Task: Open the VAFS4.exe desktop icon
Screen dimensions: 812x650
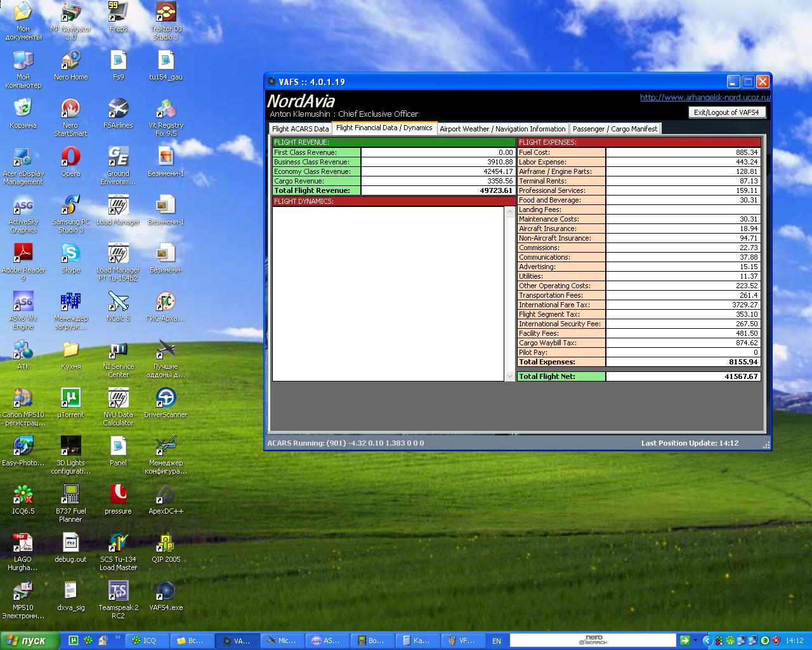Action: [166, 595]
